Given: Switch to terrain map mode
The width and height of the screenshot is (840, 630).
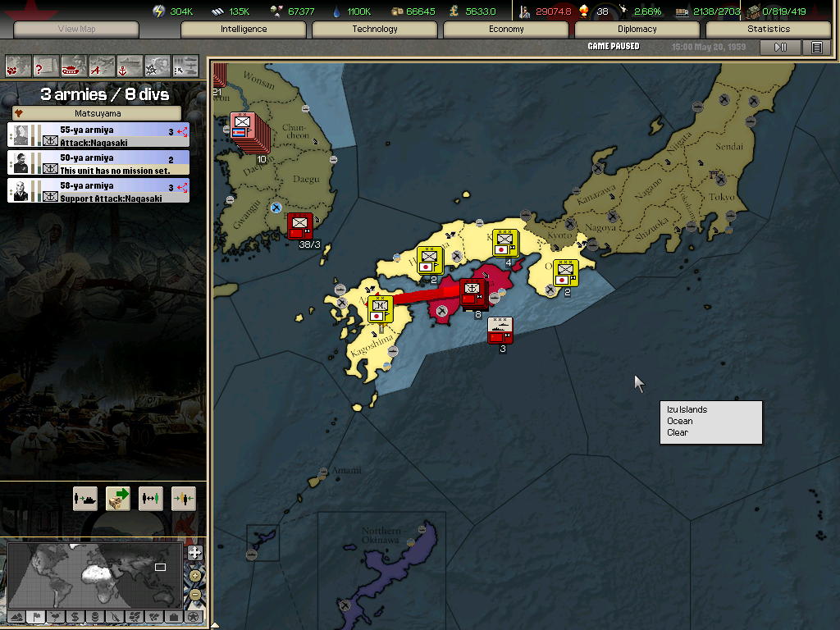Looking at the screenshot, I should pos(16,616).
